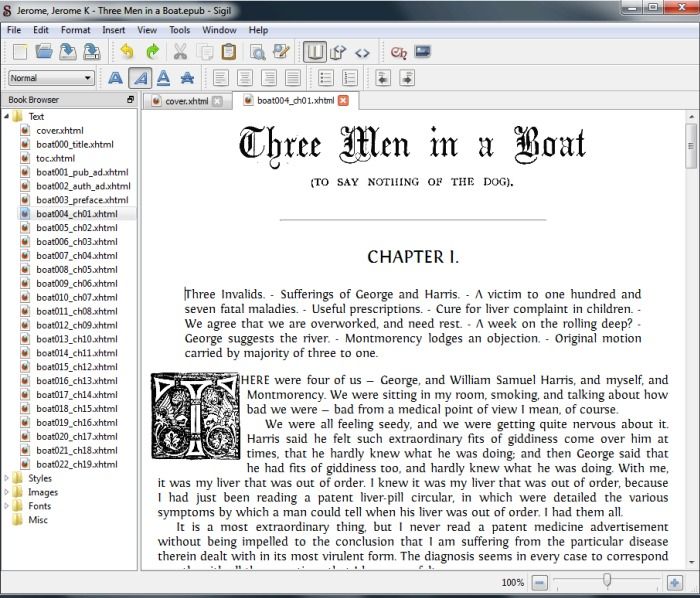Toggle Bold formatting
Image resolution: width=700 pixels, height=598 pixels.
(116, 78)
